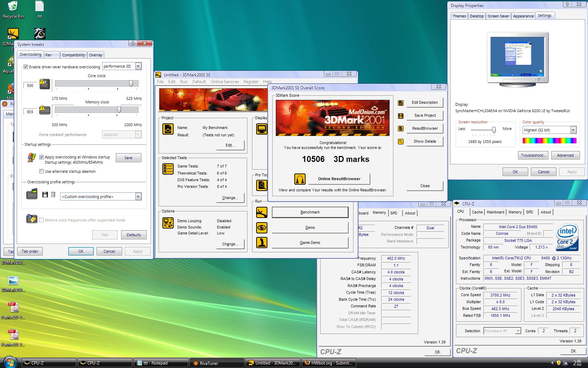The height and width of the screenshot is (368, 588).
Task: Open the ttt text file on desktop
Action: [x=40, y=10]
